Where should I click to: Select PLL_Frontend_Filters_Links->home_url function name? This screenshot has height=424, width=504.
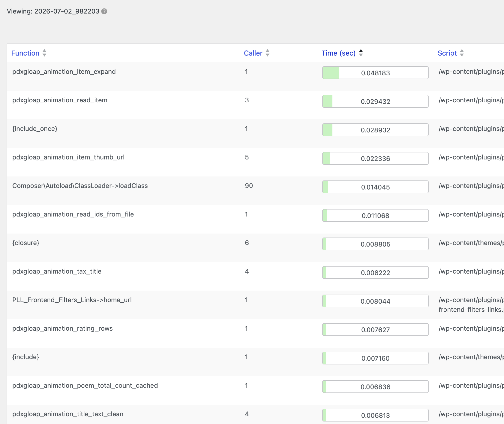pyautogui.click(x=72, y=300)
